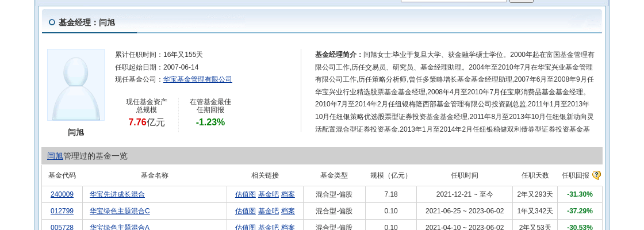644x230 pixels.
Task: Click the 基金代码 column header
Action: click(x=62, y=175)
